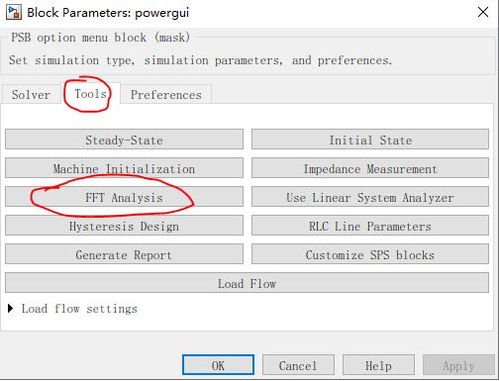Open the Steady-State tool
This screenshot has height=381, width=499.
coord(124,139)
